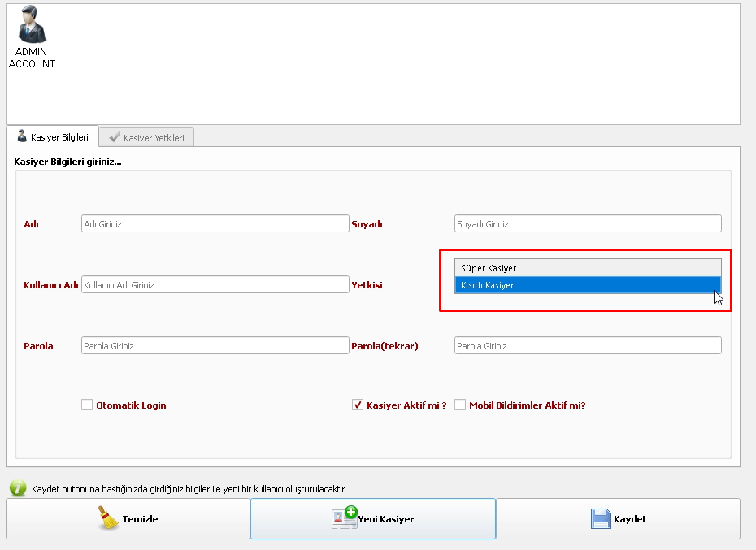Enable Mobil Bildirimler Aktif mi checkbox
The image size is (756, 550).
(x=460, y=405)
